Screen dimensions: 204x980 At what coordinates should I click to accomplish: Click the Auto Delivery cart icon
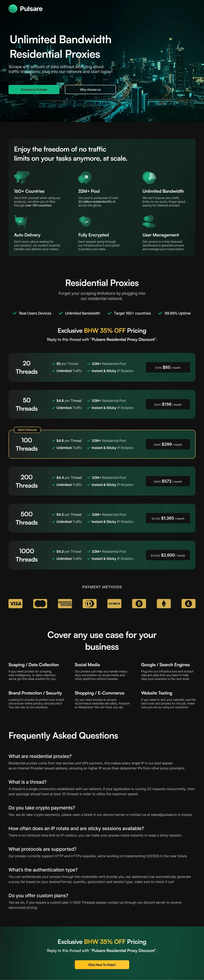pos(21,221)
